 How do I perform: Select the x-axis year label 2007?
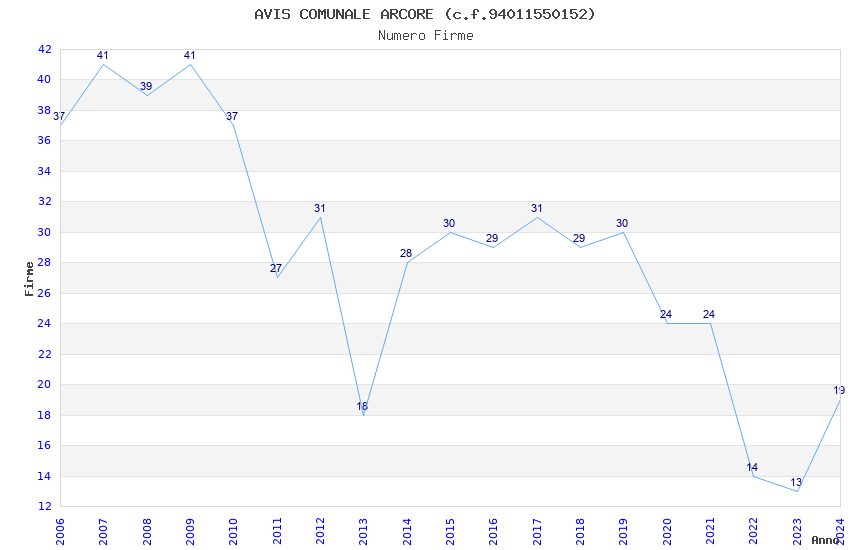[x=103, y=532]
